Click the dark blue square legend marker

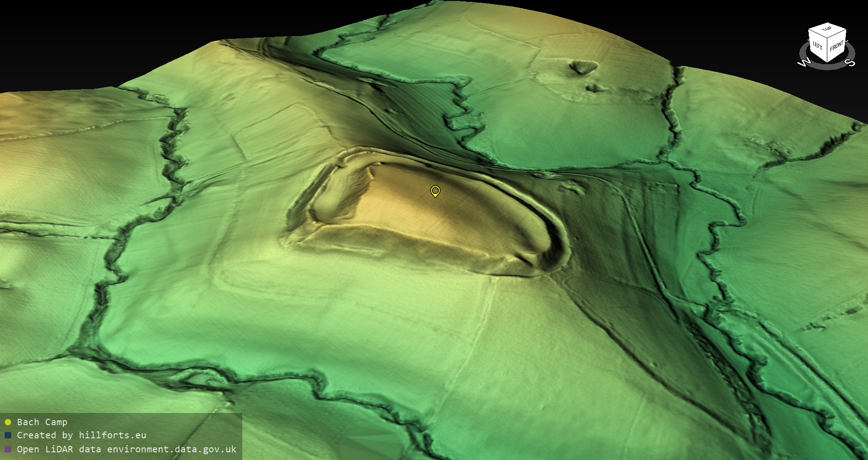[x=8, y=436]
